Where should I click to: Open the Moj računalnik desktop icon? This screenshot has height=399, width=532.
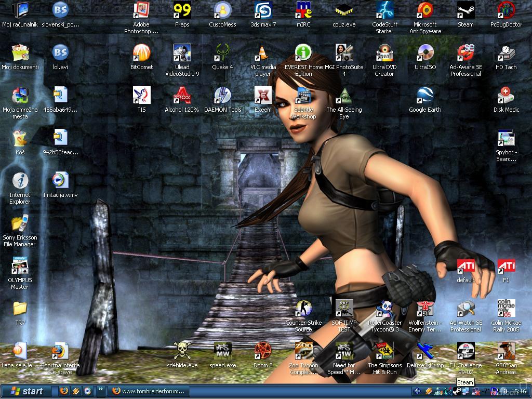pyautogui.click(x=20, y=14)
